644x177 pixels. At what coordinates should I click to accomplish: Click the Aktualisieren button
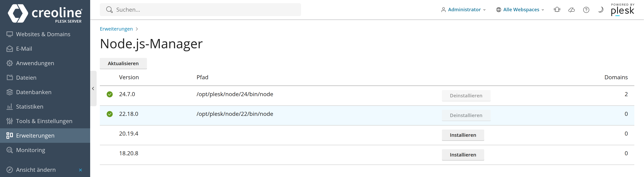123,64
